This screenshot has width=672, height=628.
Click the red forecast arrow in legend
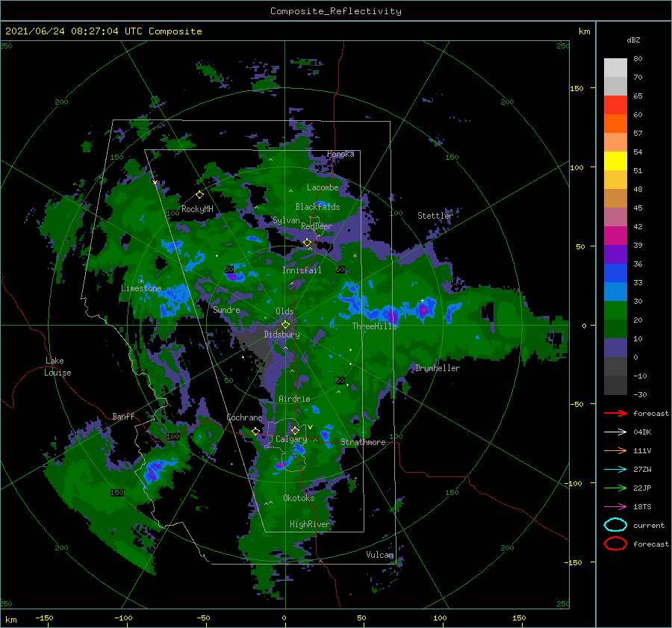pos(615,413)
